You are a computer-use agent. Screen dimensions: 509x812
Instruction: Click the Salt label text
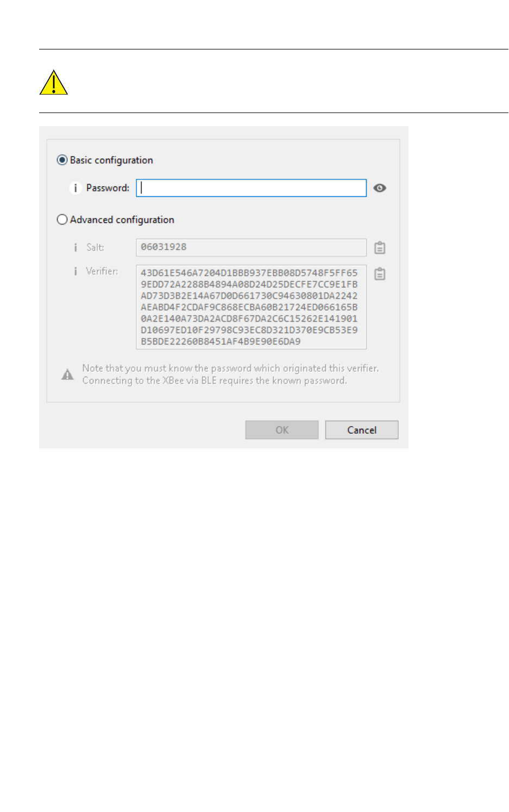pos(95,247)
